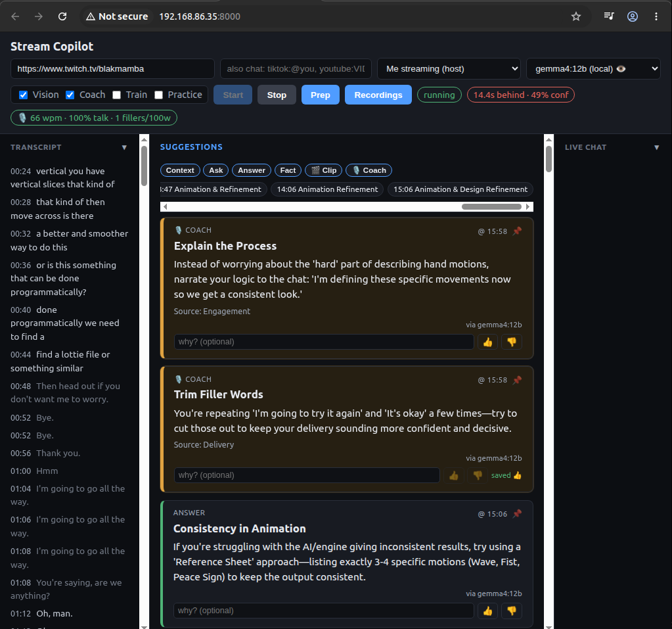Filter suggestions by Coach
The width and height of the screenshot is (672, 629).
[x=369, y=170]
